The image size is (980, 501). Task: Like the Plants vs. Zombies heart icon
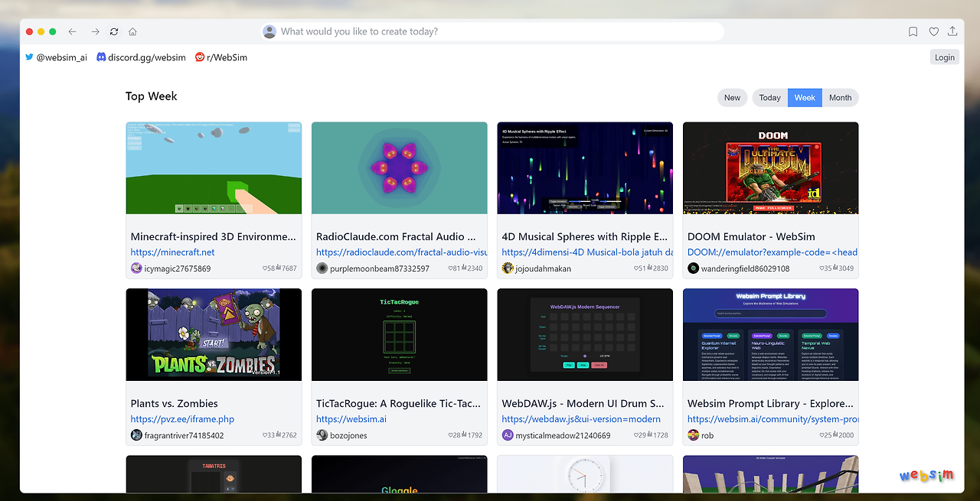coord(265,435)
